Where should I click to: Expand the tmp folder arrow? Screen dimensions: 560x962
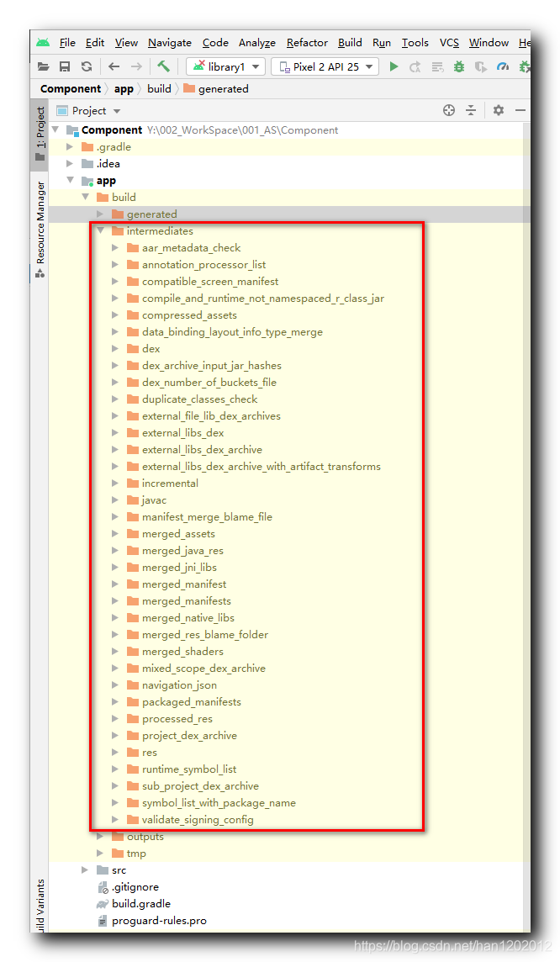tap(100, 854)
